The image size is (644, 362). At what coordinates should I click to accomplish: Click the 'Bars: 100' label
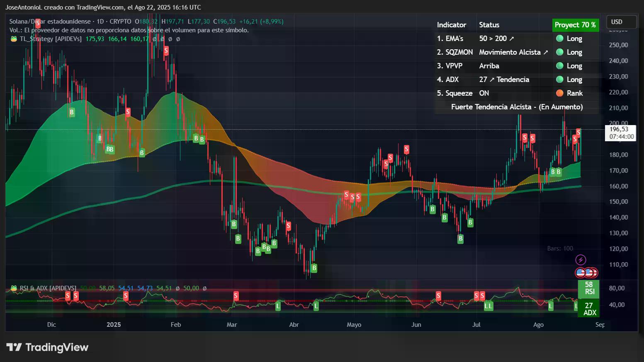coord(560,249)
